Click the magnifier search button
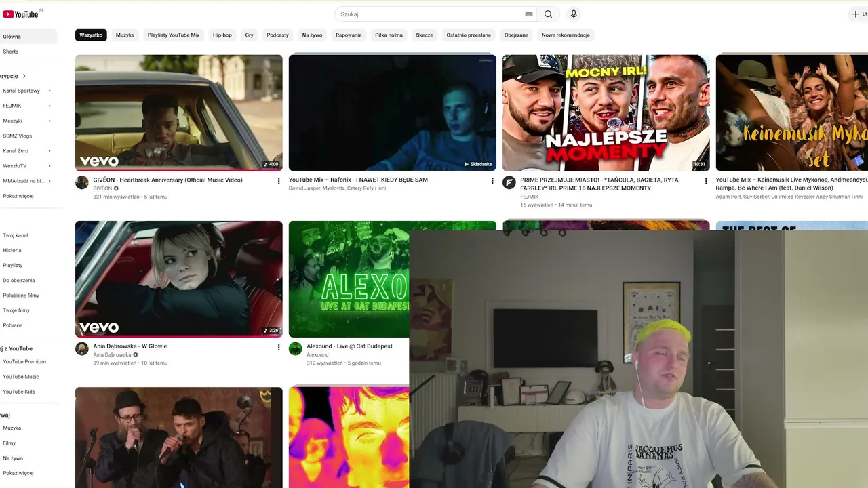The height and width of the screenshot is (488, 868). pyautogui.click(x=548, y=14)
